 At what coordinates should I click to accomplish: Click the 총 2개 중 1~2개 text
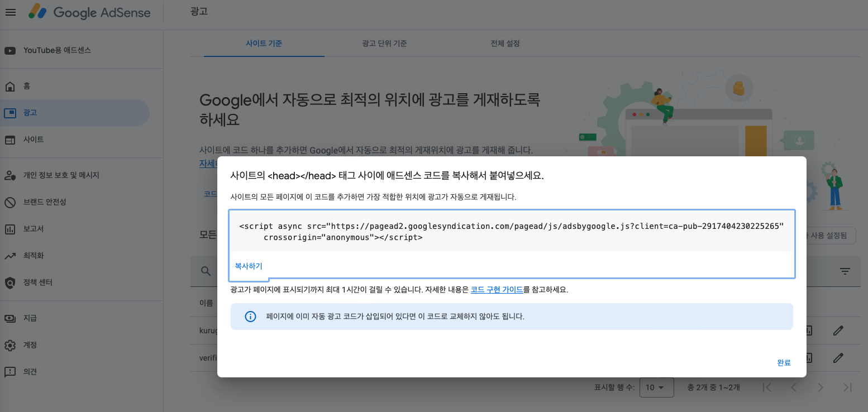[713, 387]
